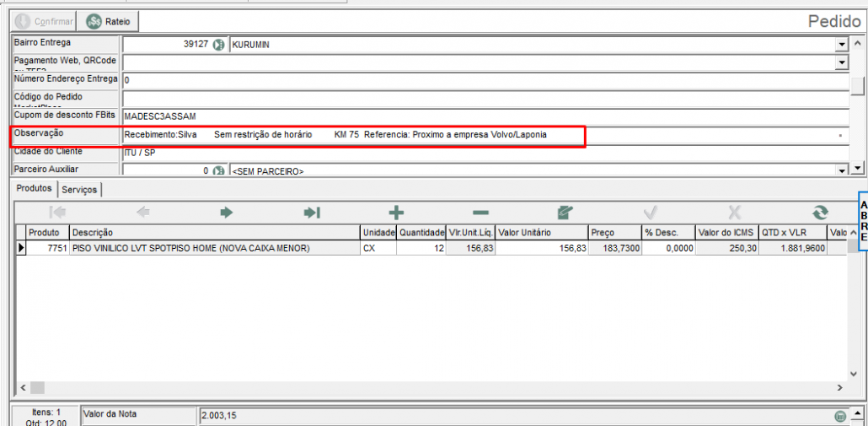Refresh the products grid
This screenshot has width=868, height=426.
click(x=820, y=213)
